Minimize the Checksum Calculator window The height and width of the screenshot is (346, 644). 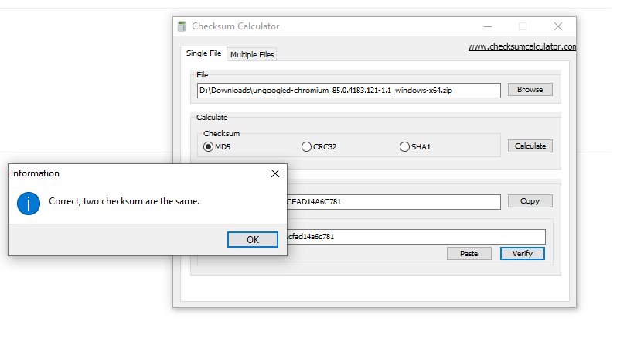[487, 26]
